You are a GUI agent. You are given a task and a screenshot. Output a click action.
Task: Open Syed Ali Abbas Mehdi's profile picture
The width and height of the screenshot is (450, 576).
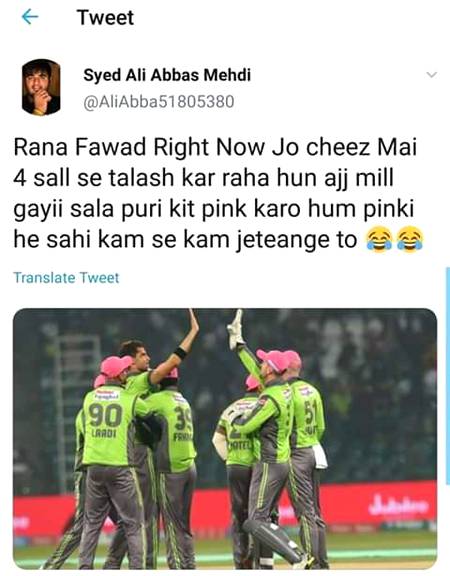[41, 87]
